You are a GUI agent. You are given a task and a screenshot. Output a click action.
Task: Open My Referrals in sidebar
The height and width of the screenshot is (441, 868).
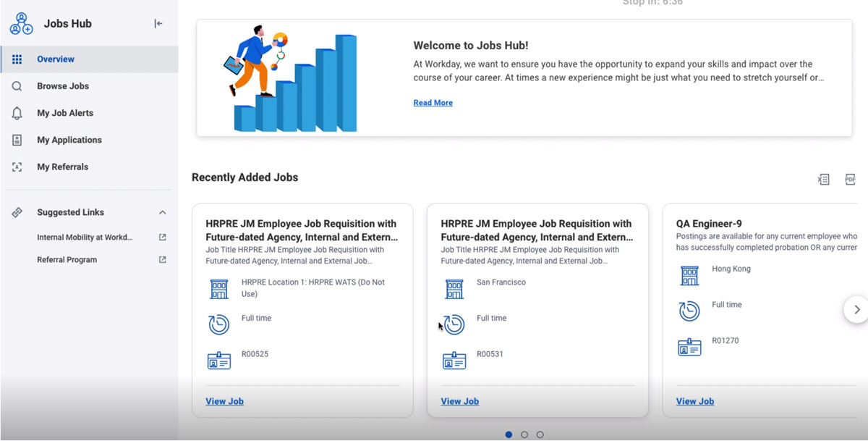click(89, 167)
